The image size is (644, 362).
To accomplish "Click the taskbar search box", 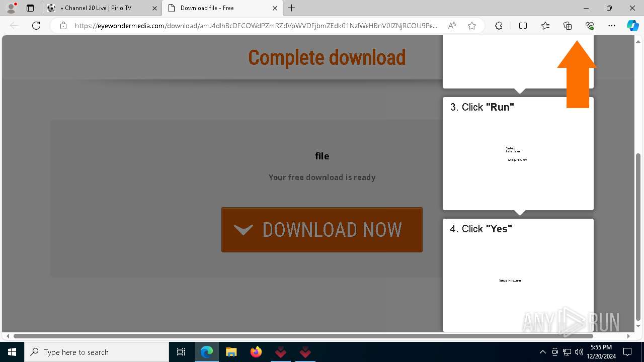I will (97, 352).
